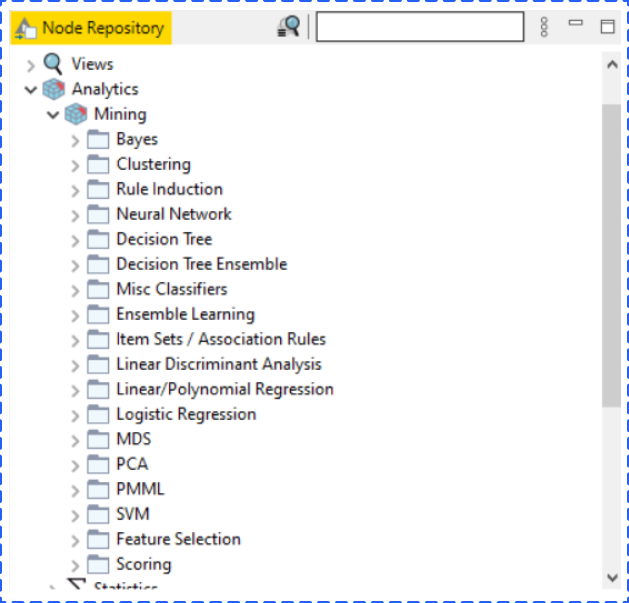Click the Feature Selection folder icon
Image resolution: width=629 pixels, height=603 pixels.
point(98,539)
